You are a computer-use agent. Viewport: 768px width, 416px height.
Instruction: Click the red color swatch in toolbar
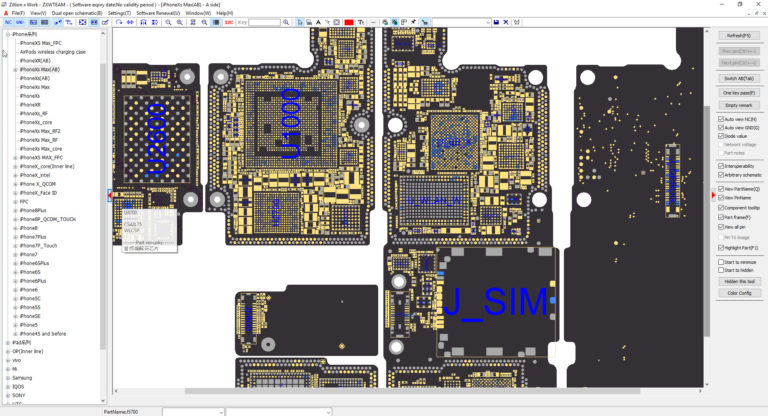coord(349,22)
